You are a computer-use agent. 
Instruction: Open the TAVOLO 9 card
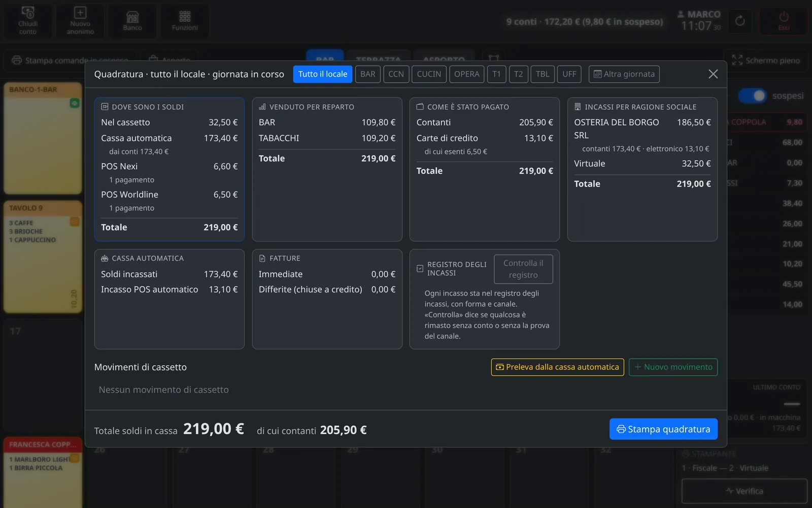pos(43,257)
